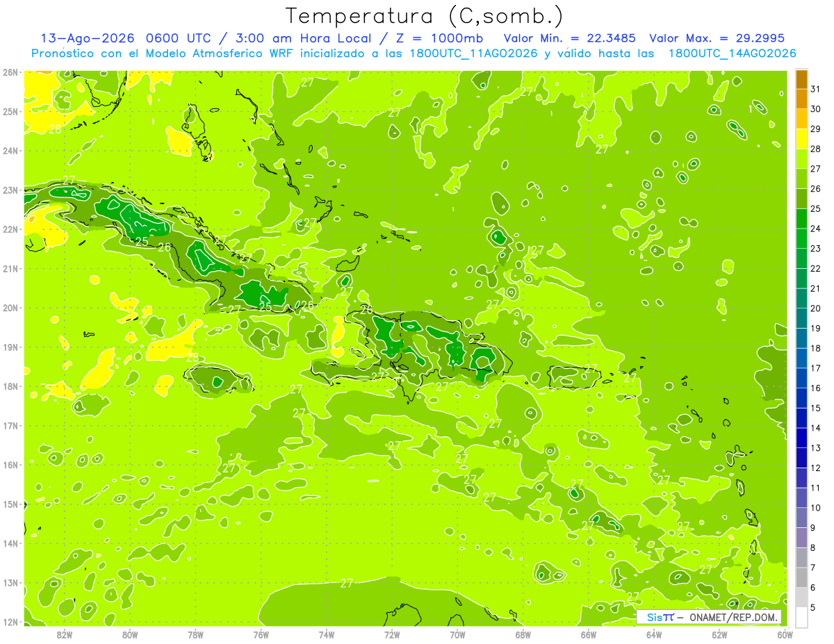834x644 pixels.
Task: Click the "26N" latitude axis label
Action: pyautogui.click(x=10, y=72)
